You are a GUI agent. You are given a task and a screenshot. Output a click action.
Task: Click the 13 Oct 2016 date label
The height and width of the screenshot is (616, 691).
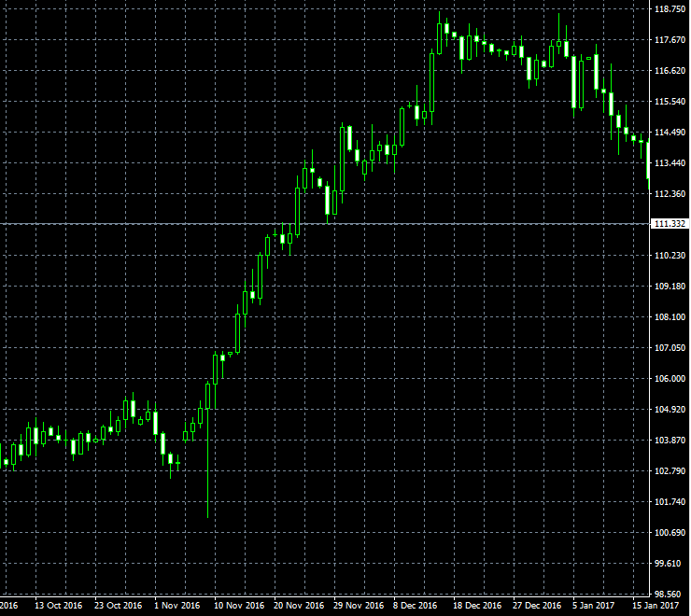click(59, 606)
